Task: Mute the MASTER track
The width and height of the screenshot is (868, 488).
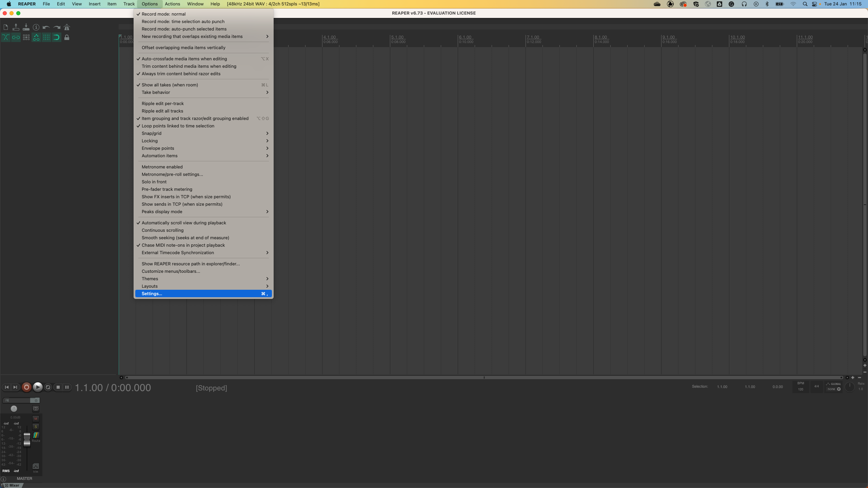Action: 36,419
